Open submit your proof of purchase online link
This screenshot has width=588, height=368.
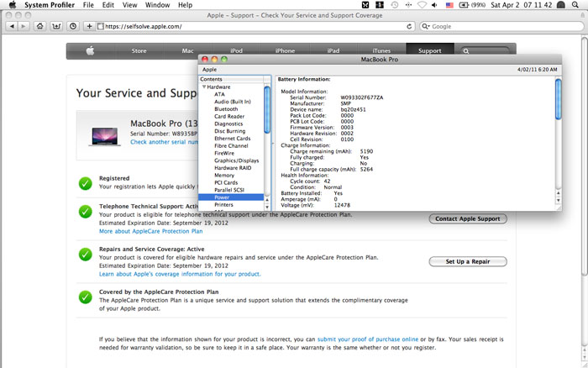(x=368, y=339)
